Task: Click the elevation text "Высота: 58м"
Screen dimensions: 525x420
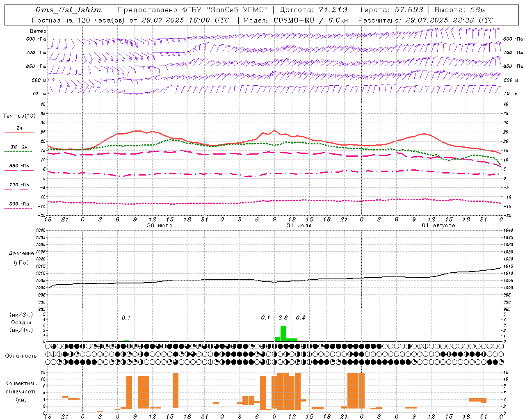Action: (x=459, y=10)
